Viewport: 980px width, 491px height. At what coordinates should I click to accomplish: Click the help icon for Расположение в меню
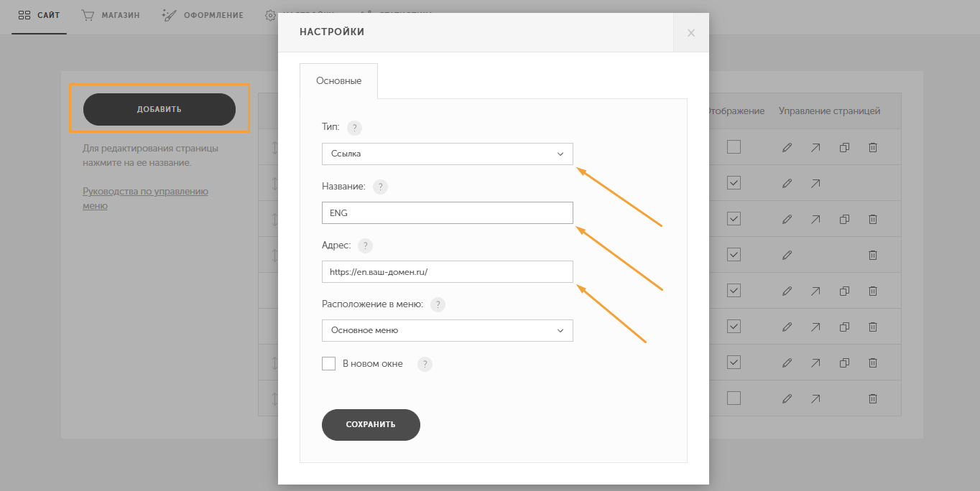tap(438, 304)
